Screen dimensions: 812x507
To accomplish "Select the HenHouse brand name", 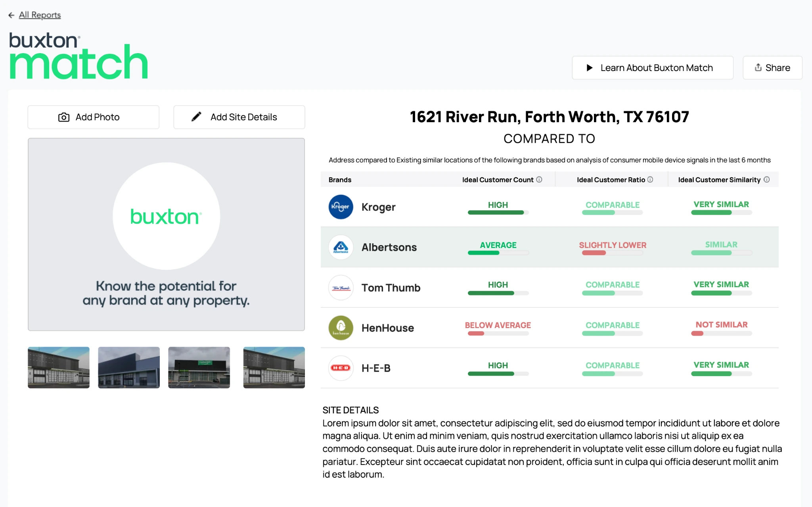I will [387, 328].
